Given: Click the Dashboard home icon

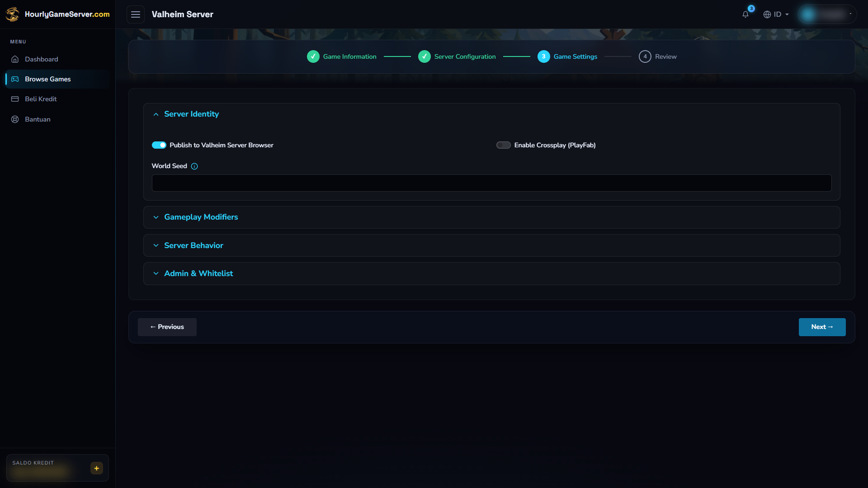Looking at the screenshot, I should (15, 59).
